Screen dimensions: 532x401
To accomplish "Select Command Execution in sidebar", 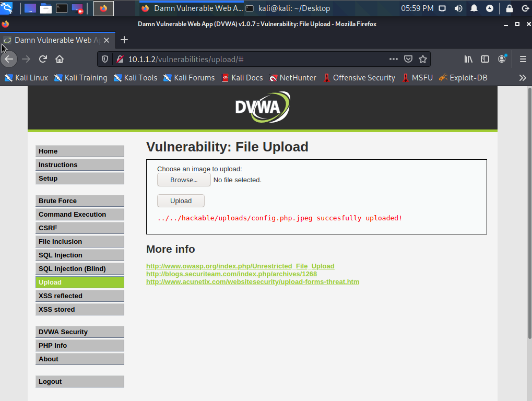I will pos(79,215).
